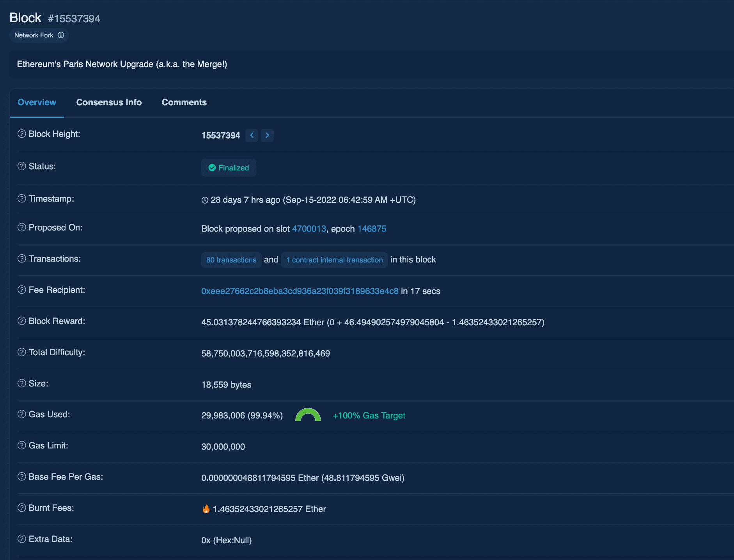The width and height of the screenshot is (734, 560).
Task: Open the 80 transactions link
Action: (x=231, y=260)
